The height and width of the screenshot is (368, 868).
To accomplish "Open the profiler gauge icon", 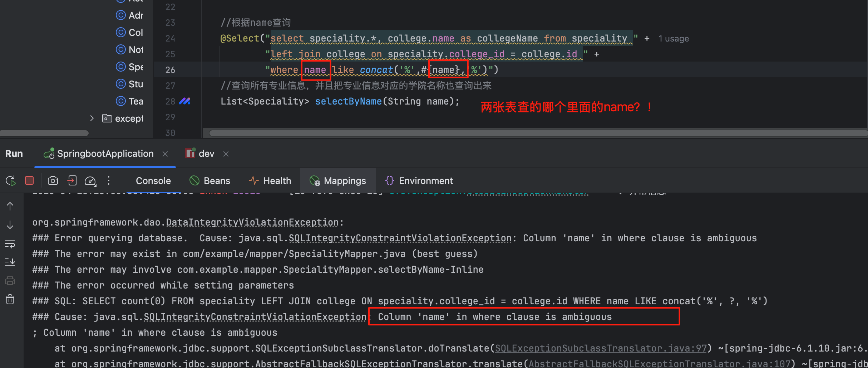I will 90,181.
